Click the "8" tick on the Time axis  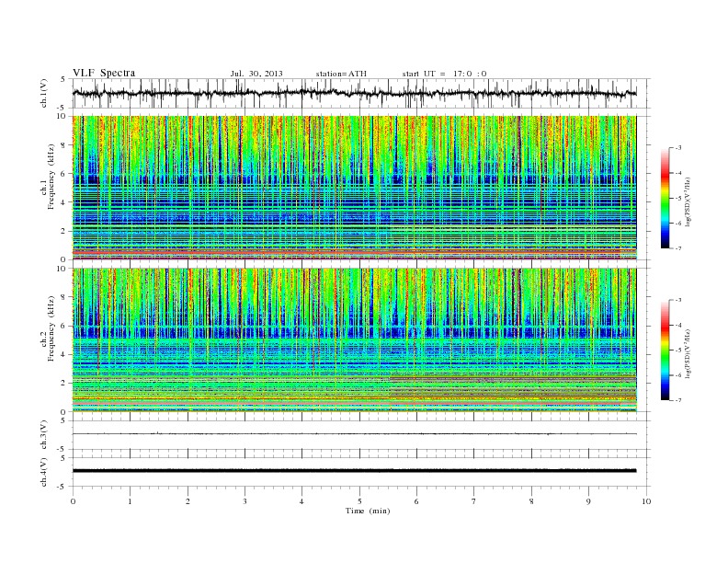tap(531, 501)
